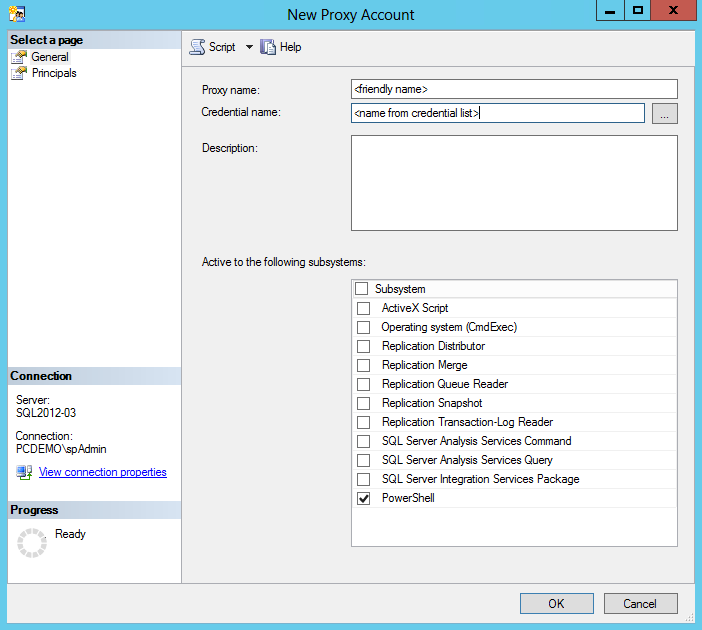Click the OK button

(556, 604)
